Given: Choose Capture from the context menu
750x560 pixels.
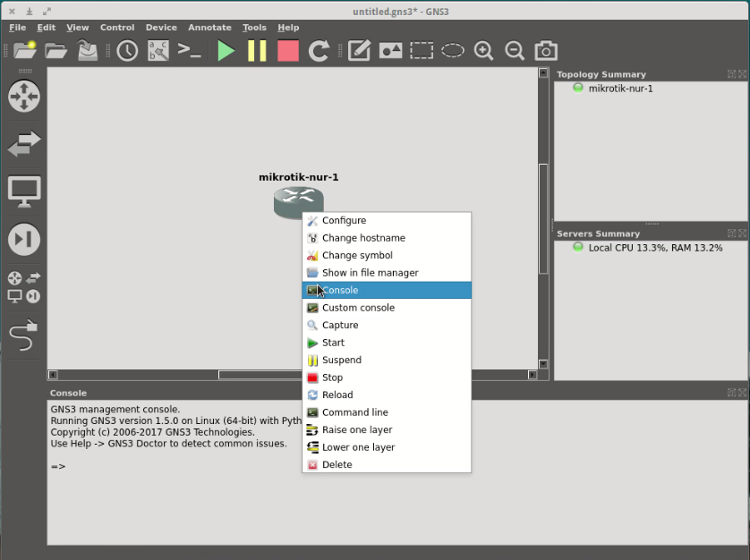Looking at the screenshot, I should [387, 326].
